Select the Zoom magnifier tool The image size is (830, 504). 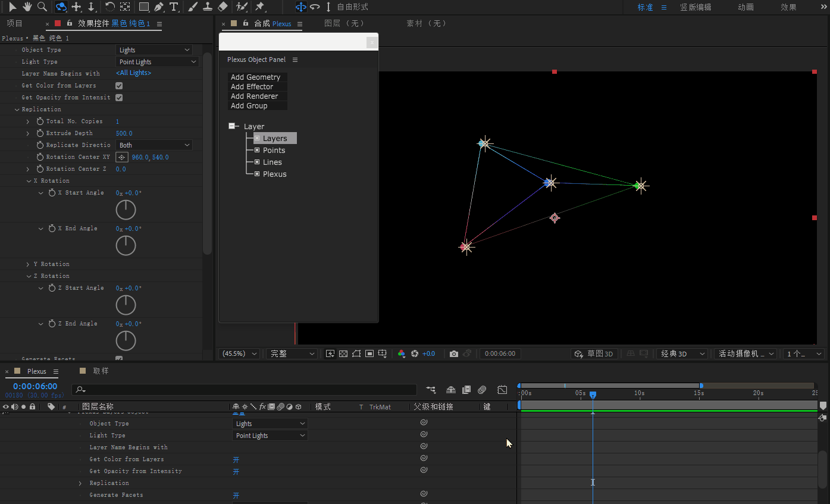tap(42, 7)
